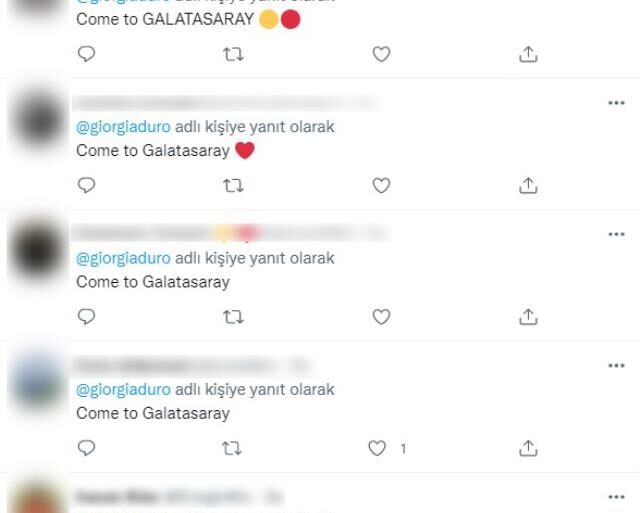Like the tweet with the red heart emoji

(381, 186)
